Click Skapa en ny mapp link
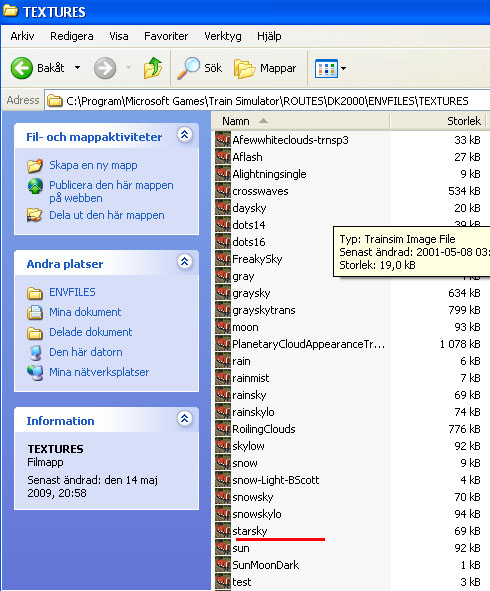The width and height of the screenshot is (490, 591). coord(93,165)
